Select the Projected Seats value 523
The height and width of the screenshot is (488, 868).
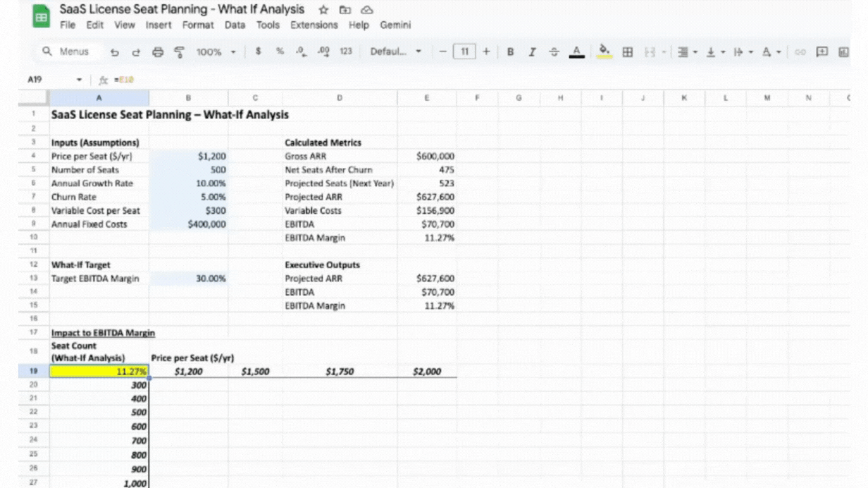pyautogui.click(x=427, y=183)
